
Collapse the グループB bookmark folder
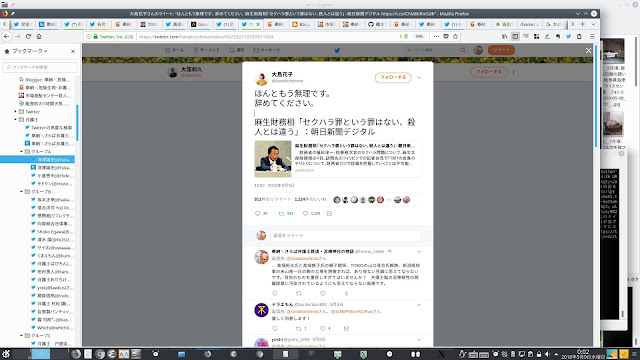(x=22, y=191)
